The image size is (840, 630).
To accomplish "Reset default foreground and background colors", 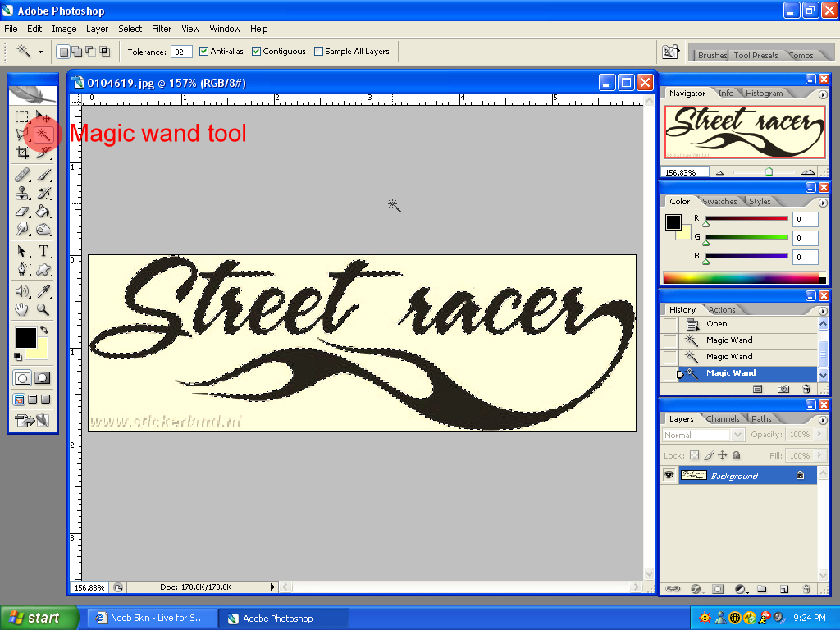I will pos(18,356).
